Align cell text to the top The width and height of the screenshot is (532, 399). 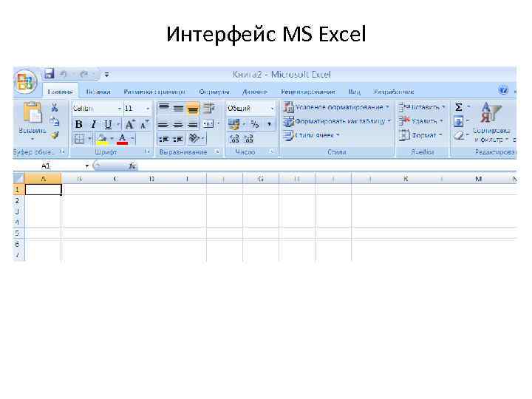164,108
